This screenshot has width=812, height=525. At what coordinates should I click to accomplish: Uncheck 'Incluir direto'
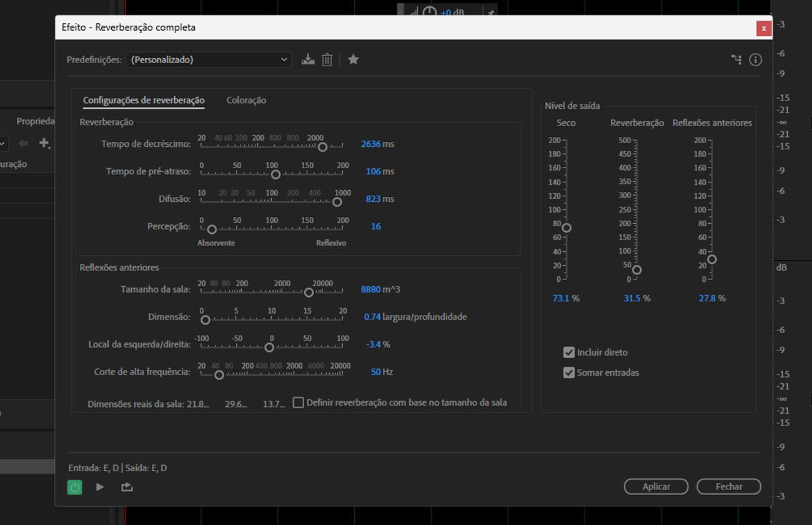point(568,352)
